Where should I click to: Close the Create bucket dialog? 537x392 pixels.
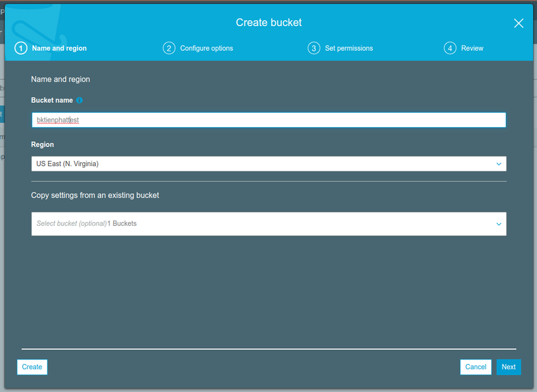[519, 23]
